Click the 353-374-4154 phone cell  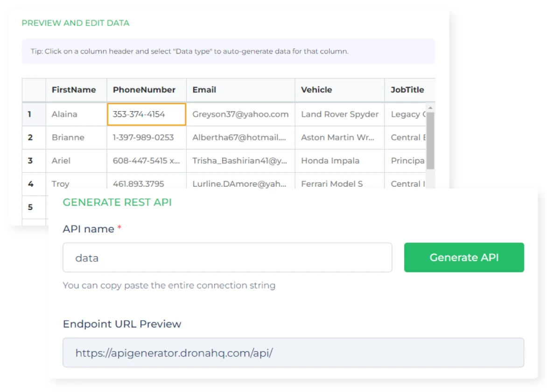(147, 114)
